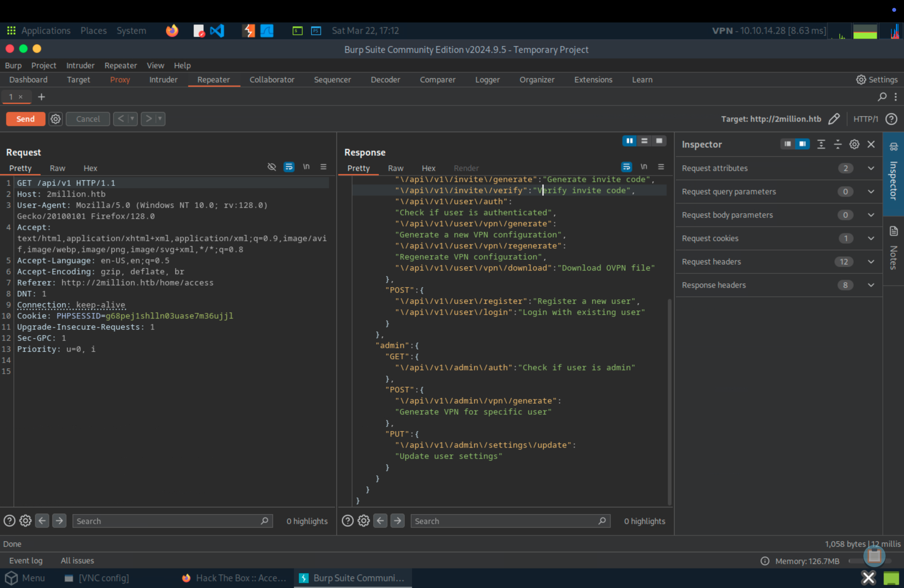904x588 pixels.
Task: Go to next match in Response search
Action: 397,521
